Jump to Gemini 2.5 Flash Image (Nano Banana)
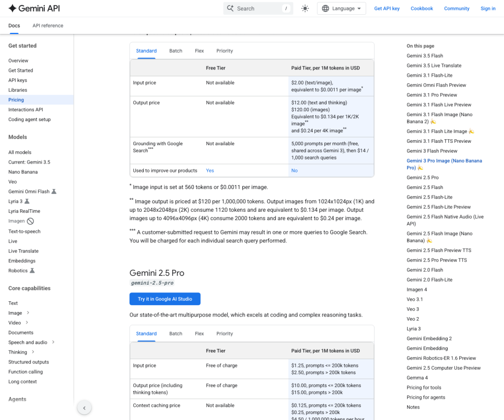Viewport: 504px width, 420px height. 440,237
